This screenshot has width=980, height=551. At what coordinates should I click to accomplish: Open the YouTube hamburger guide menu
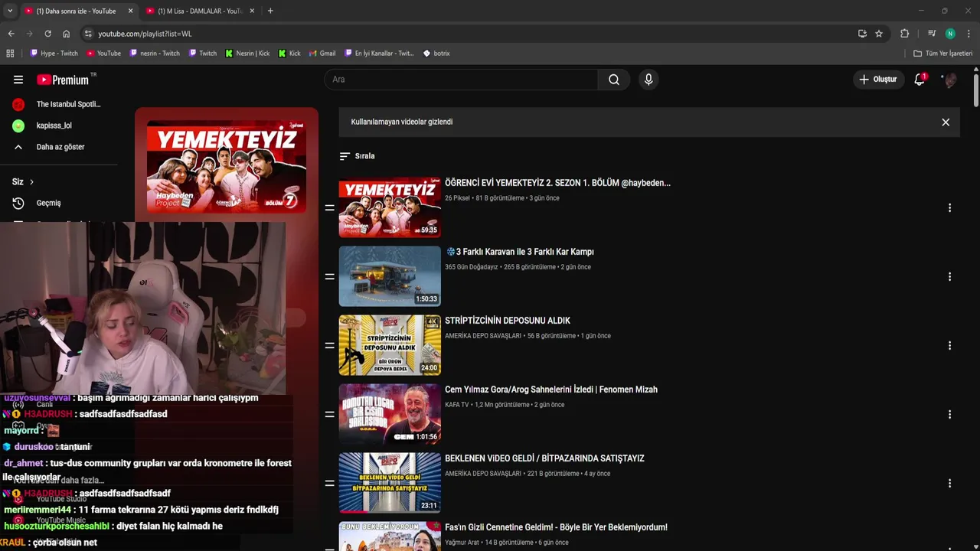pyautogui.click(x=18, y=80)
